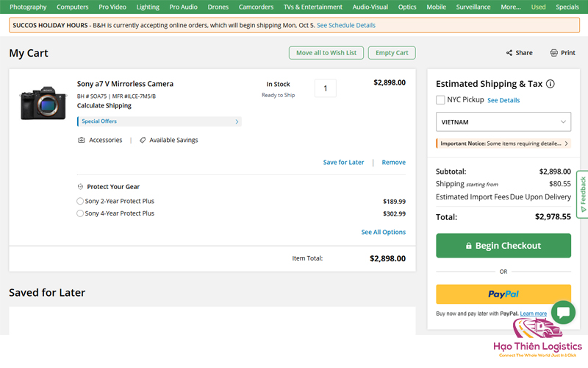Screen dimensions: 588x368
Task: Click the Total $2,978.55 amount
Action: tap(553, 216)
